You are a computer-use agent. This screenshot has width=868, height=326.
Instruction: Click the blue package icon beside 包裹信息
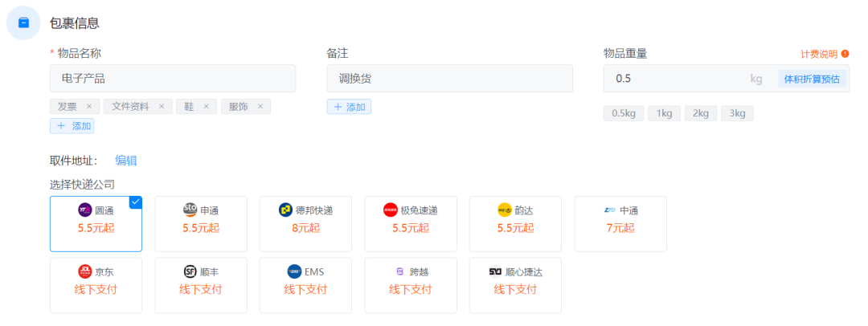pyautogui.click(x=23, y=22)
